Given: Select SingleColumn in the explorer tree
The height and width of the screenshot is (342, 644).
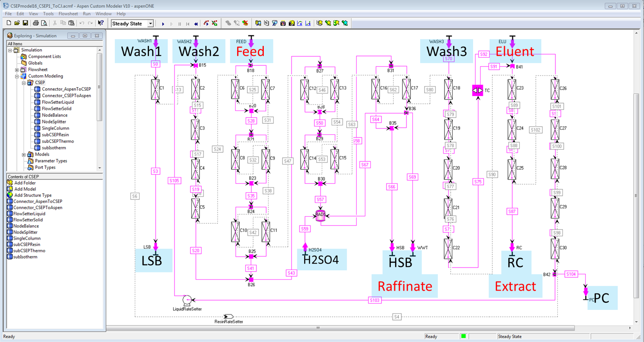Looking at the screenshot, I should point(55,128).
